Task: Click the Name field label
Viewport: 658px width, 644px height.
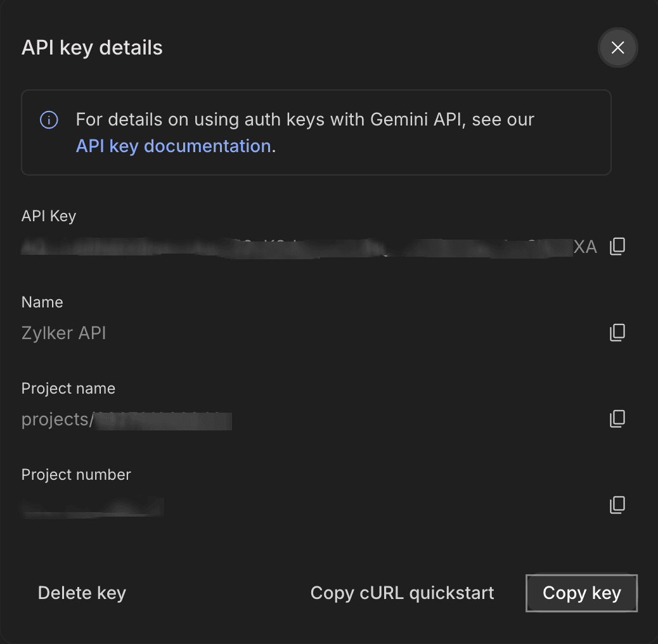Action: click(42, 302)
